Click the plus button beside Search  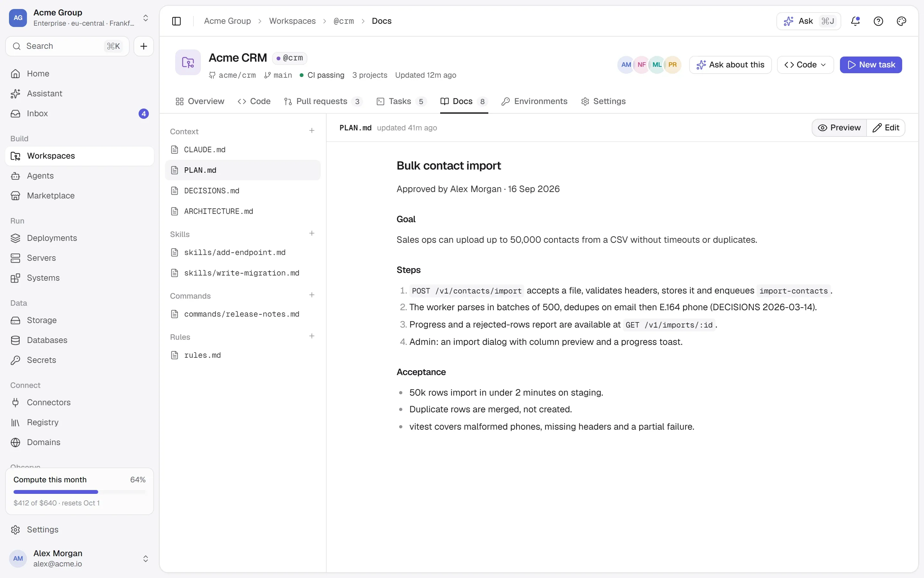[x=143, y=46]
